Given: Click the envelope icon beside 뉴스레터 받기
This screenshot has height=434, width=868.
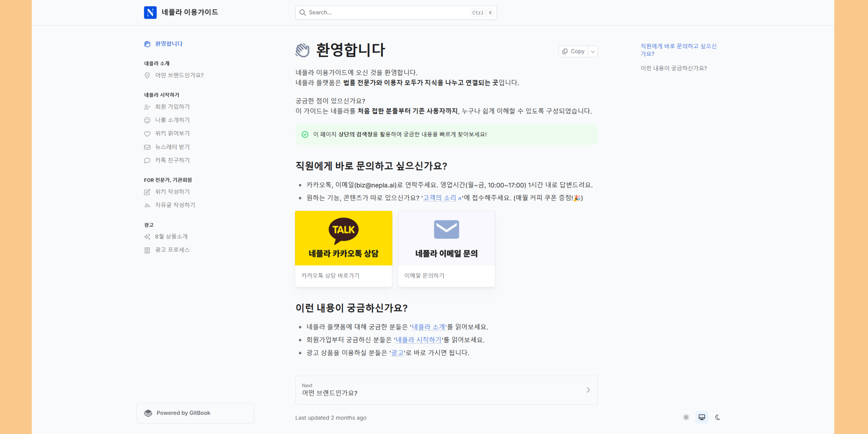Looking at the screenshot, I should pyautogui.click(x=147, y=147).
